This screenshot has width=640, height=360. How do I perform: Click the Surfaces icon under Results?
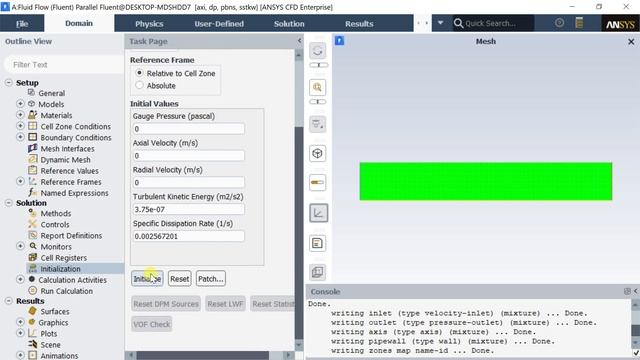(x=33, y=311)
